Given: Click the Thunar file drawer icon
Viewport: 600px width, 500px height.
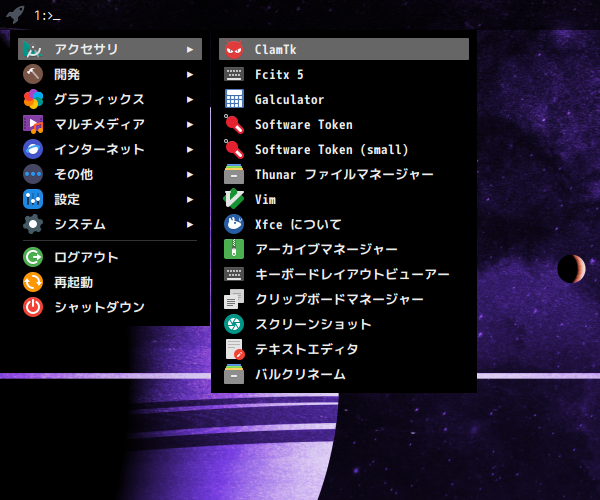Looking at the screenshot, I should [x=234, y=174].
